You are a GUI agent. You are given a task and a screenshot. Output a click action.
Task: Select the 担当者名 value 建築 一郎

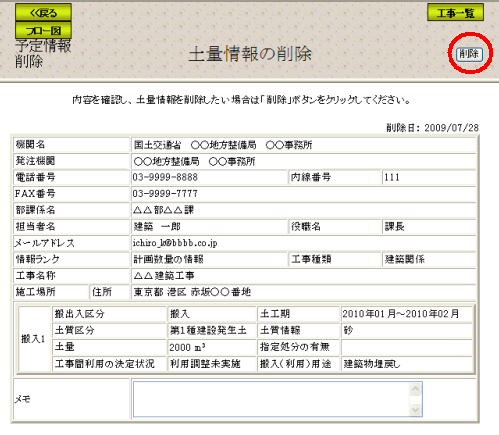157,227
